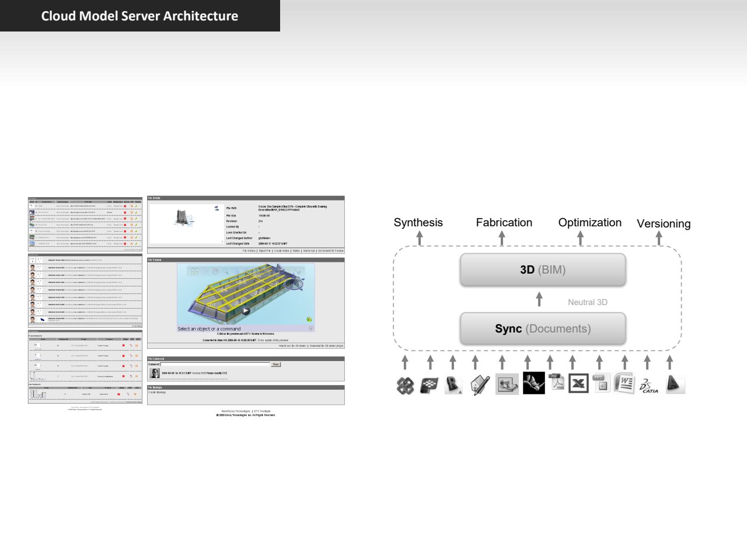This screenshot has height=560, width=747.
Task: Click the Download 3D viewer plugin link
Action: (x=326, y=346)
